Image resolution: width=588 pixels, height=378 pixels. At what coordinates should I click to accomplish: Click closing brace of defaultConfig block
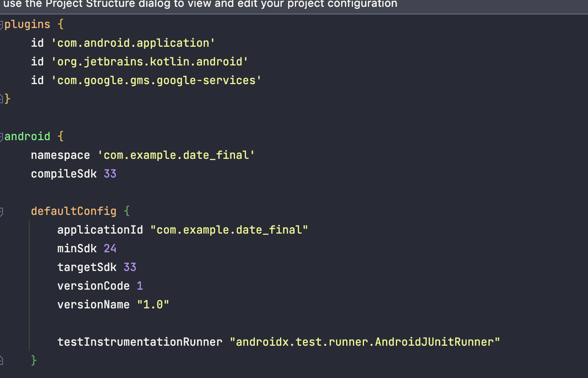[x=34, y=361]
